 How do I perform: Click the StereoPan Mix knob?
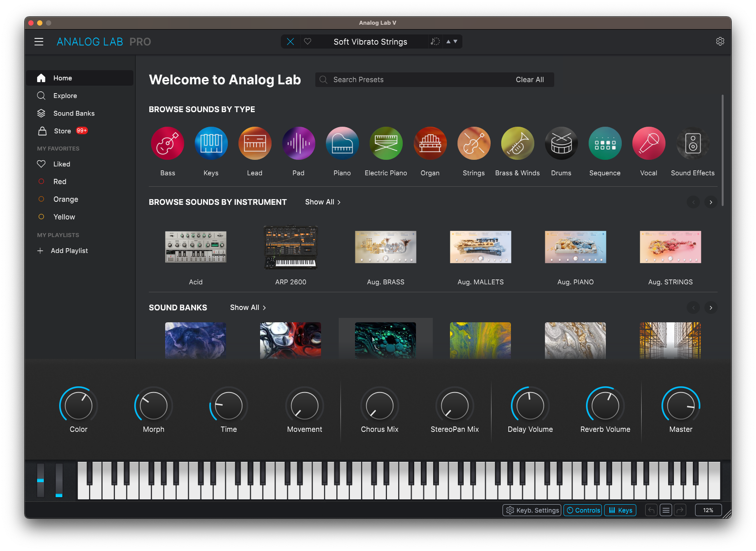click(455, 406)
